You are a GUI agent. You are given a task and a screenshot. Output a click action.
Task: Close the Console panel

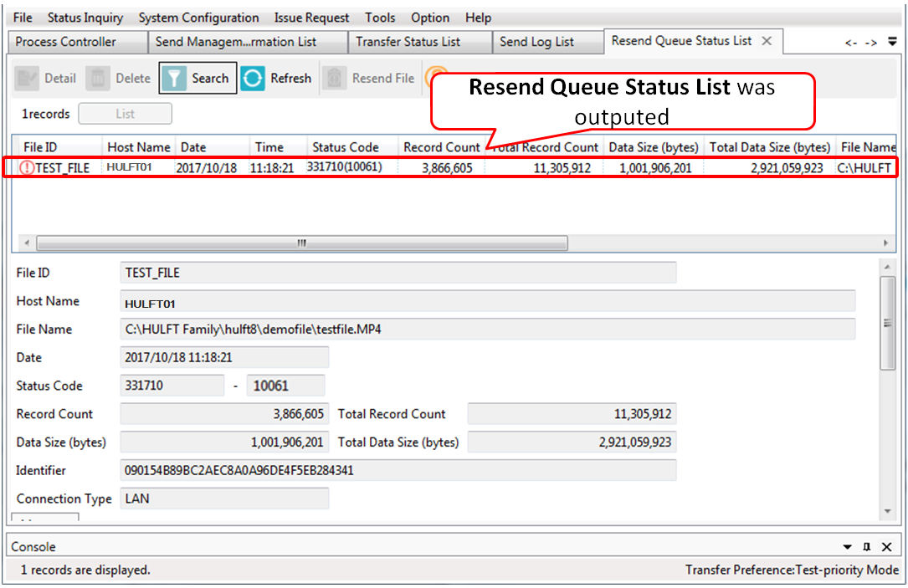click(886, 547)
